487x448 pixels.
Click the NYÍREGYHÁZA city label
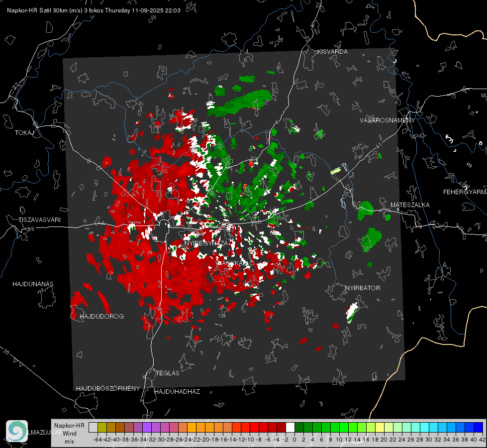point(206,243)
